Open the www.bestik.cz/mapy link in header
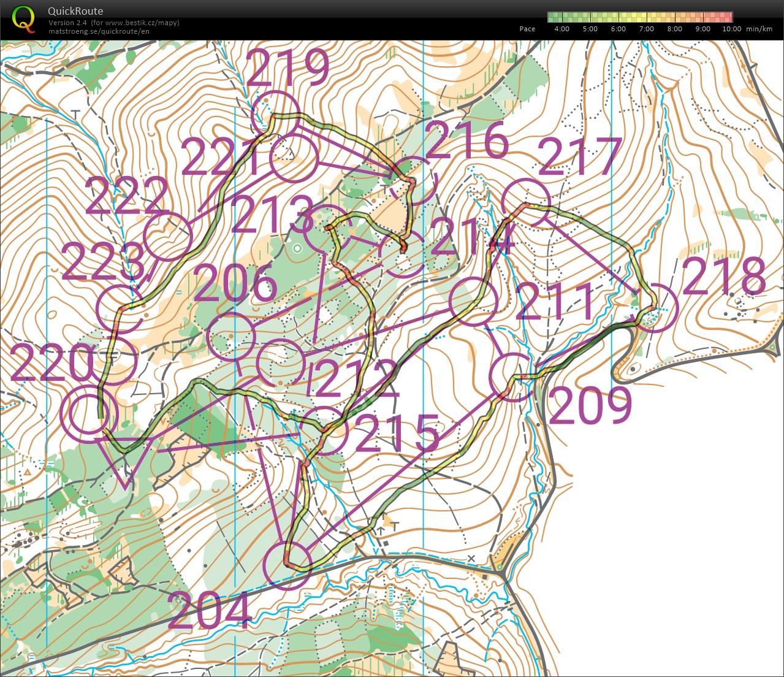784x677 pixels. point(142,23)
